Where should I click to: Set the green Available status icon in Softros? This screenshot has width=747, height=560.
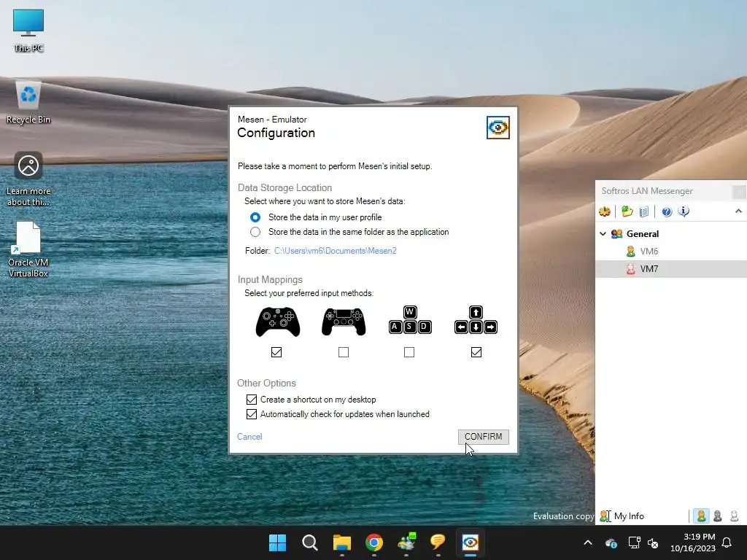click(x=701, y=516)
